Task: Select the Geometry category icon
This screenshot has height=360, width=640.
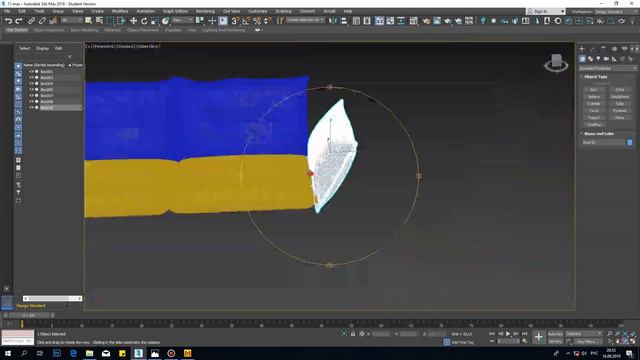Action: [582, 59]
